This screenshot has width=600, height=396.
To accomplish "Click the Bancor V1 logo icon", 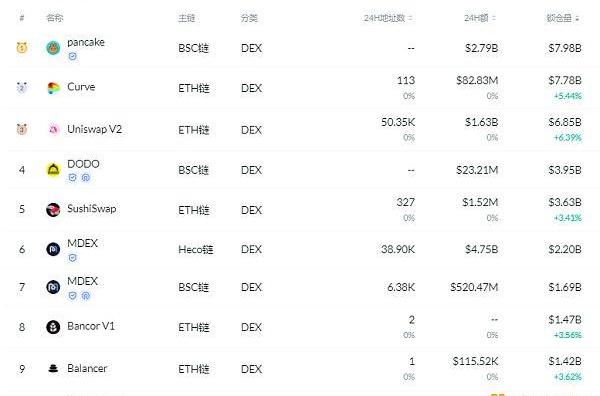I will [x=53, y=327].
